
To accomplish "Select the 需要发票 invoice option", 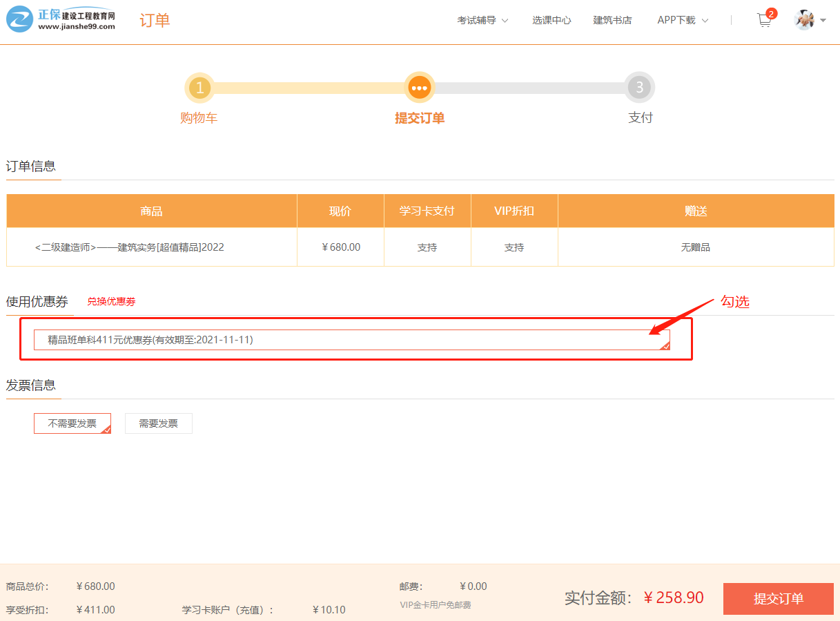I will [158, 423].
